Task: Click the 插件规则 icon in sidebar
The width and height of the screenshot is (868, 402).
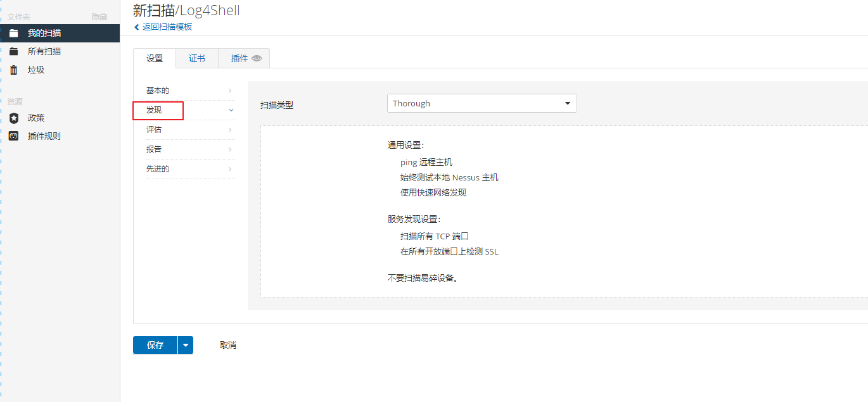Action: click(13, 136)
